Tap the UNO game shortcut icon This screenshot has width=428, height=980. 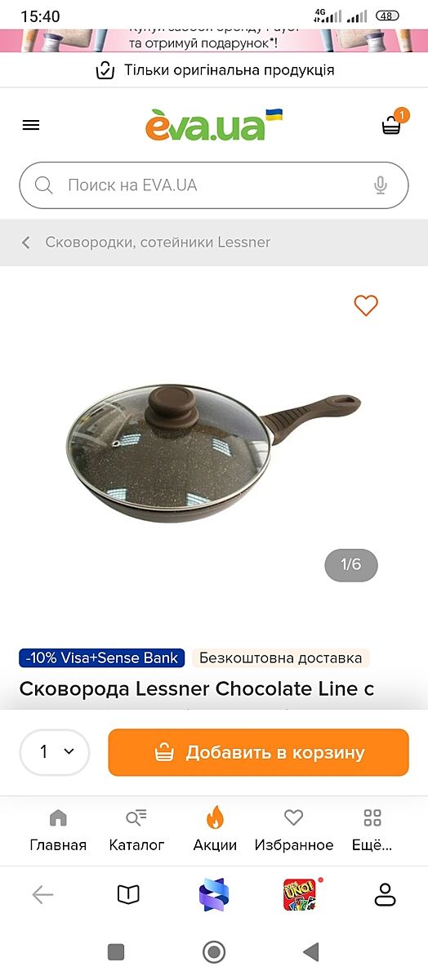(x=300, y=894)
